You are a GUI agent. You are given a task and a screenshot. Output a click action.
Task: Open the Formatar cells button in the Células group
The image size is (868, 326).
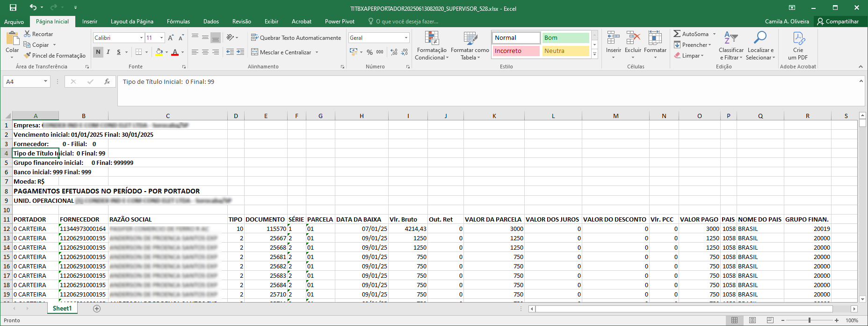[655, 45]
